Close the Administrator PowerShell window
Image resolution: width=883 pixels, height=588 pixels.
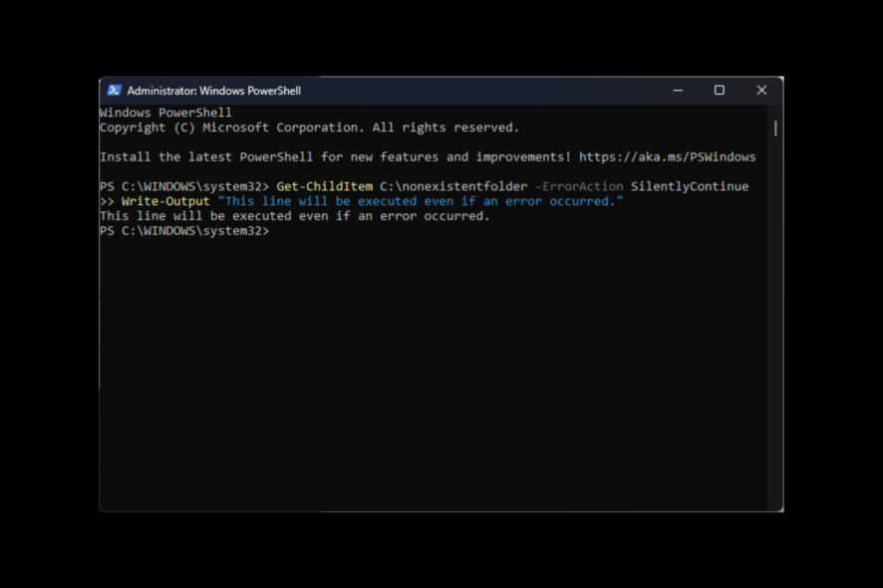coord(761,90)
